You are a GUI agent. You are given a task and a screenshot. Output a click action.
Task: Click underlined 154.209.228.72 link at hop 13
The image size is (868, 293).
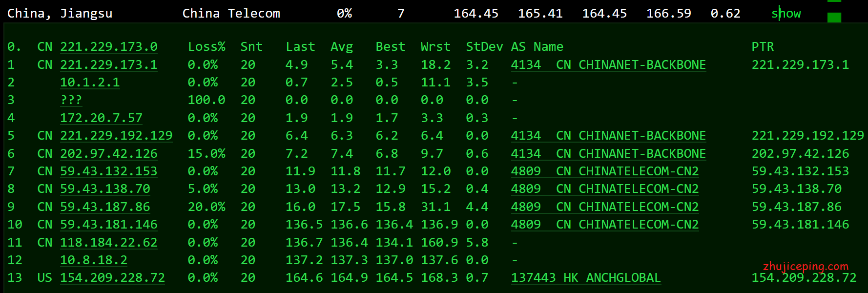pyautogui.click(x=112, y=278)
